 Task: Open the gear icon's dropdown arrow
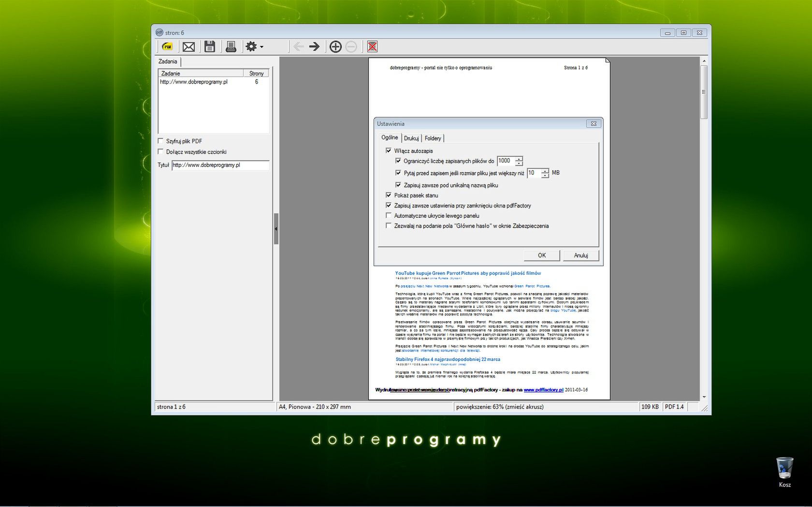click(261, 47)
